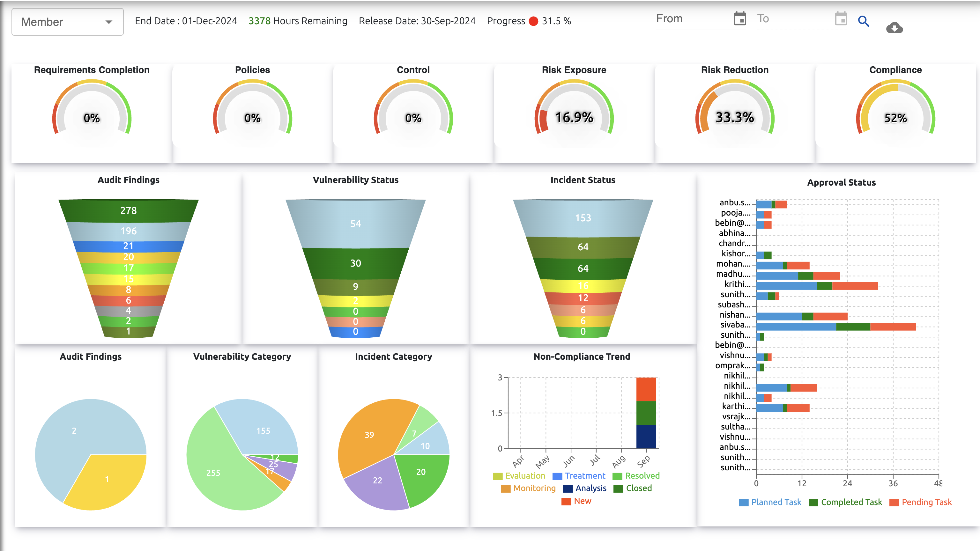Select the Compliance 52% gauge
This screenshot has height=551, width=980.
pyautogui.click(x=895, y=107)
